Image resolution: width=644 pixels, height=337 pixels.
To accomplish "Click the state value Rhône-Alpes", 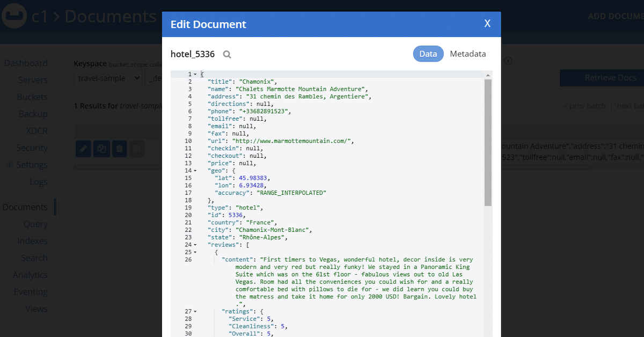I will pos(261,237).
